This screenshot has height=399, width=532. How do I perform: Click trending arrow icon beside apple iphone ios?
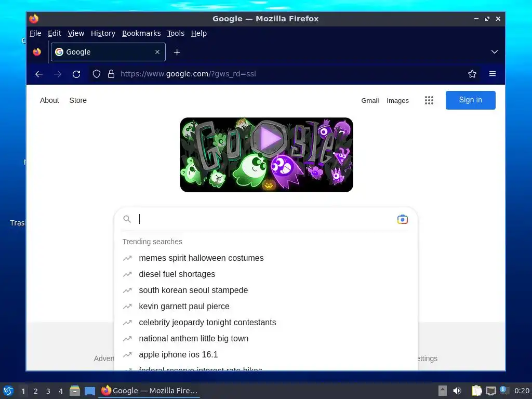pos(127,354)
